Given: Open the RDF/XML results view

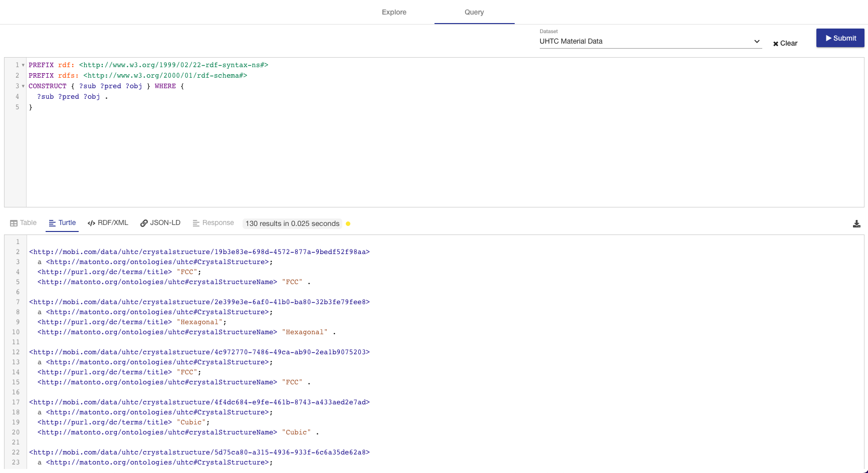Looking at the screenshot, I should pyautogui.click(x=108, y=222).
